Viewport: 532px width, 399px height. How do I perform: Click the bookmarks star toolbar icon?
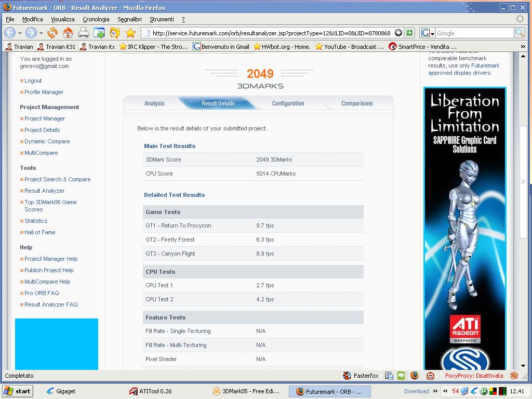[130, 33]
